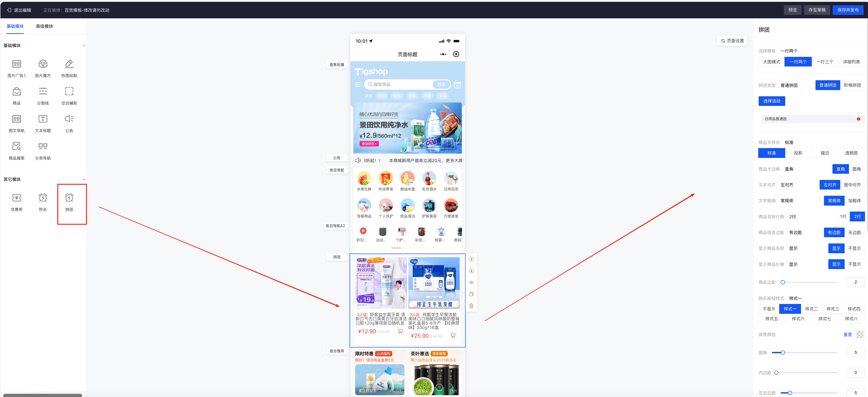Switch to the 高级模块 tab

tap(44, 26)
